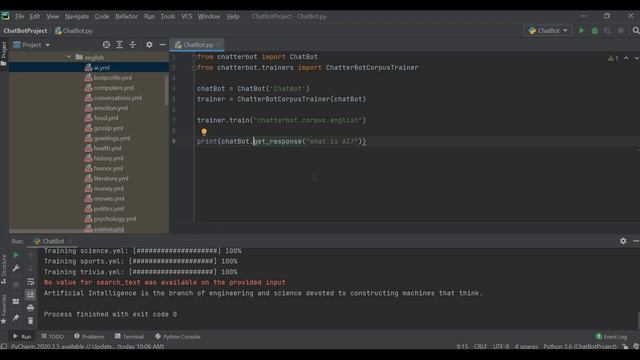The height and width of the screenshot is (360, 640).
Task: Click the layout icon in Run panel sidebar
Action: (16, 301)
